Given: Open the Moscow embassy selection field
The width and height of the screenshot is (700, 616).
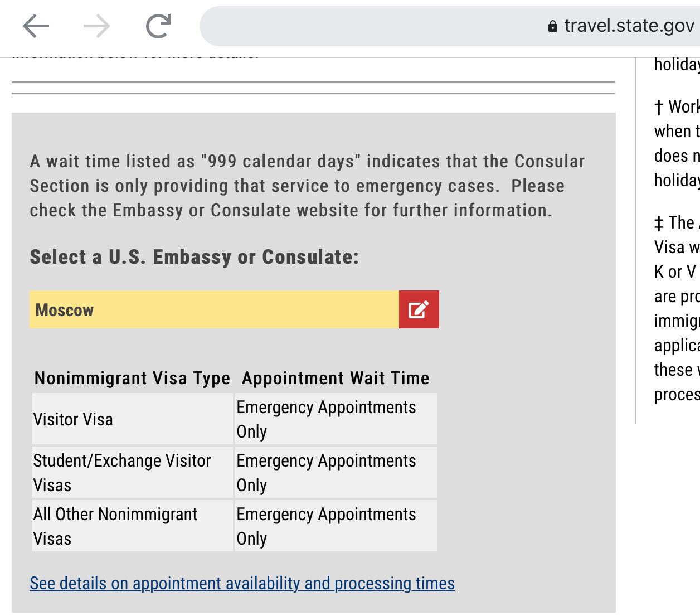Looking at the screenshot, I should tap(215, 309).
